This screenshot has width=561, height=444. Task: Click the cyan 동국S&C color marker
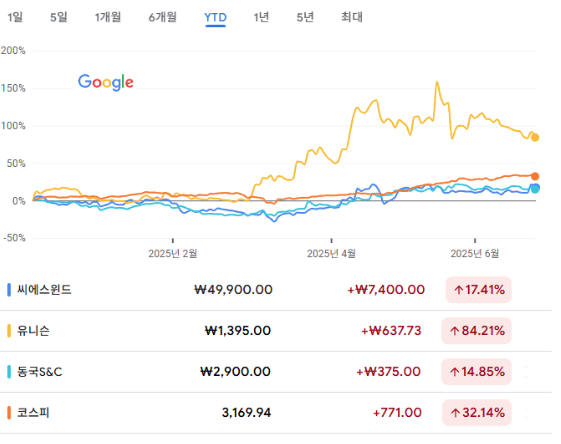[x=9, y=372]
